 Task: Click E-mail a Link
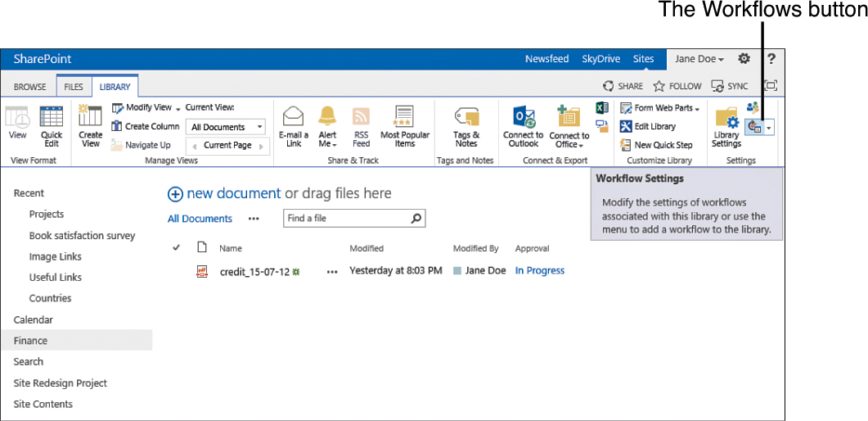point(294,126)
